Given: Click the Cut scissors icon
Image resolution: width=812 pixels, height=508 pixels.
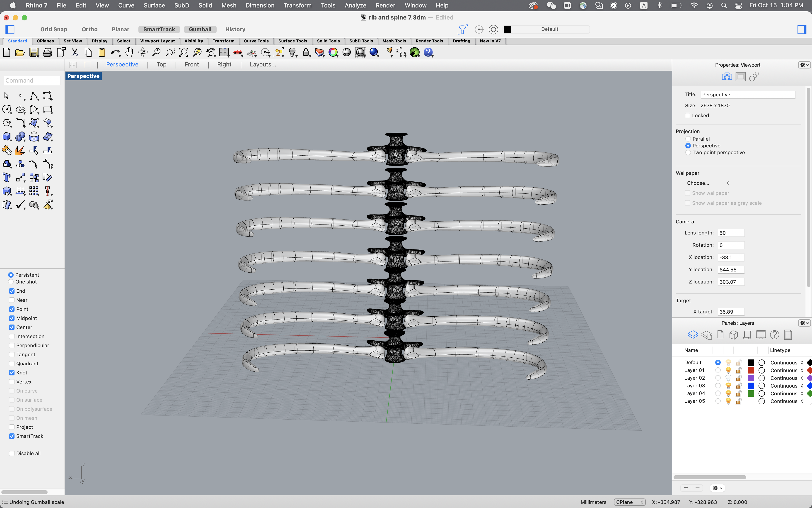Looking at the screenshot, I should tap(75, 52).
